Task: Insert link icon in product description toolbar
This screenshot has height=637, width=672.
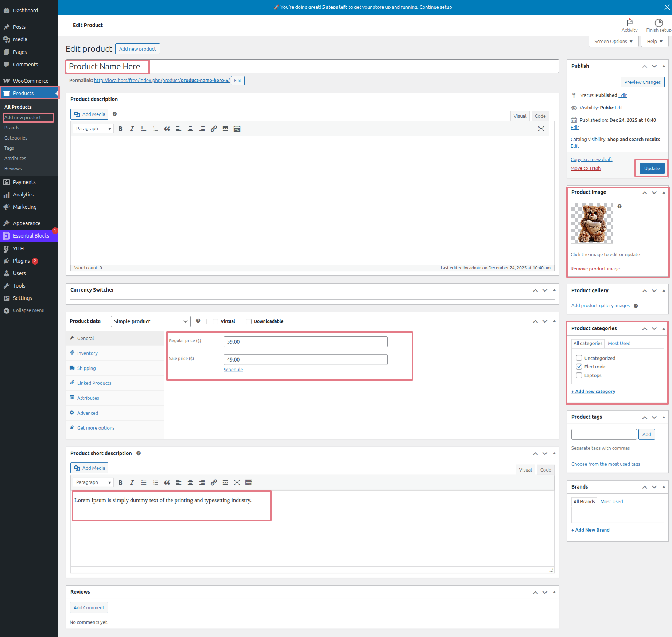Action: [x=214, y=129]
